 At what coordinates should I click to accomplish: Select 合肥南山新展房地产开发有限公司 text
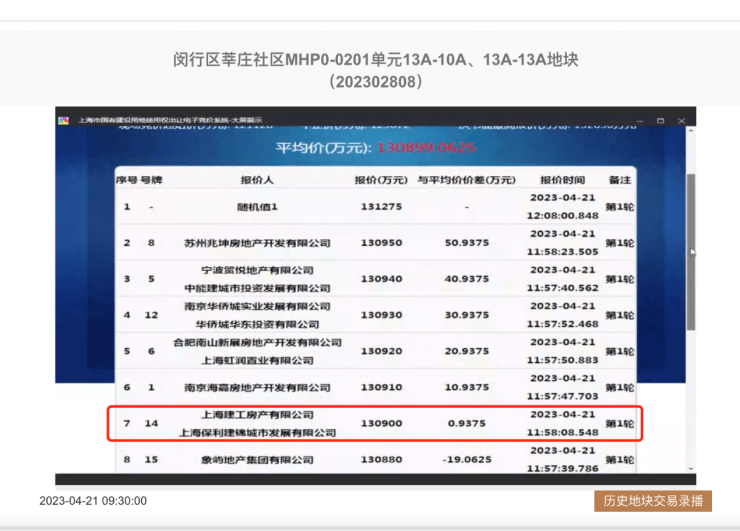tap(257, 342)
